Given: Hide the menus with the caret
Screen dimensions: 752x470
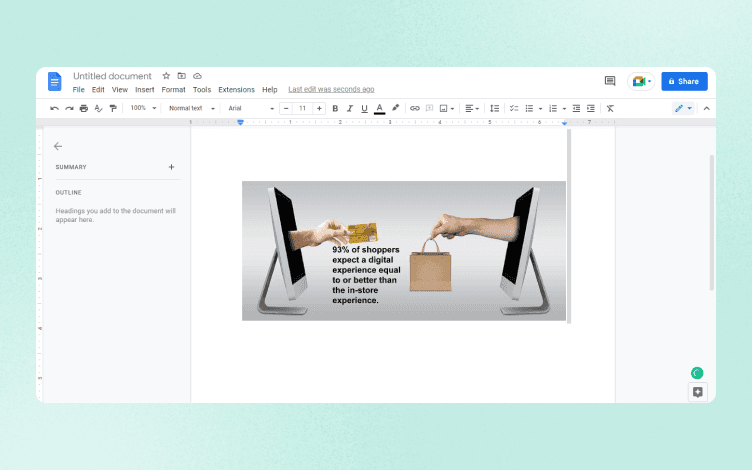Looking at the screenshot, I should pyautogui.click(x=706, y=108).
